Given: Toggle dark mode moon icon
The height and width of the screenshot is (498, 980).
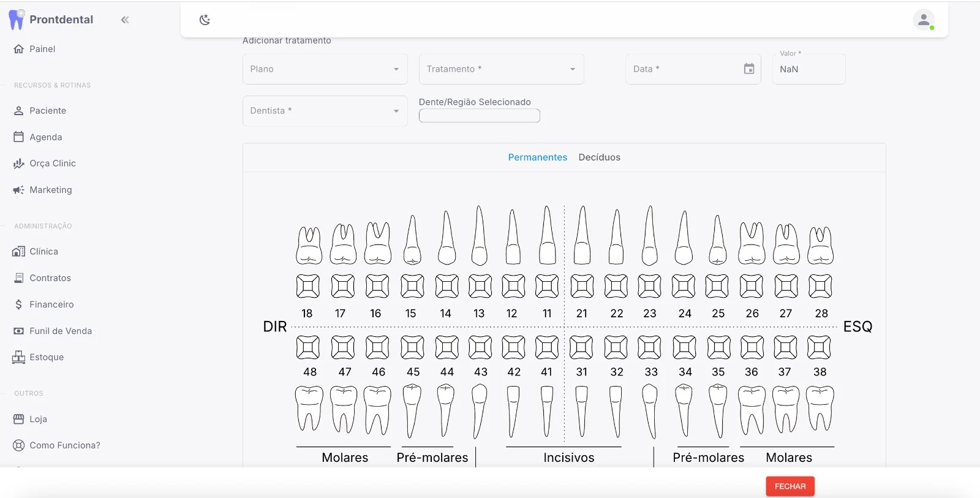Looking at the screenshot, I should tap(205, 20).
